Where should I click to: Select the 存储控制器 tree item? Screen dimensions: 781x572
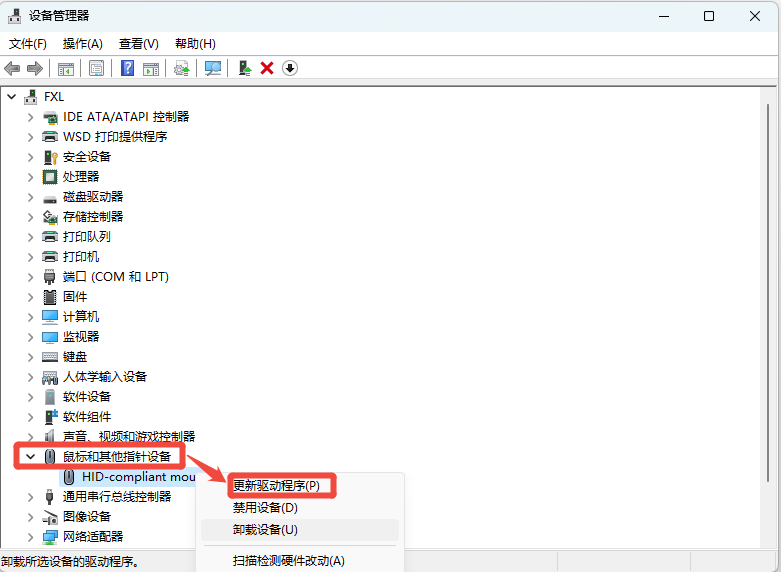pos(93,217)
